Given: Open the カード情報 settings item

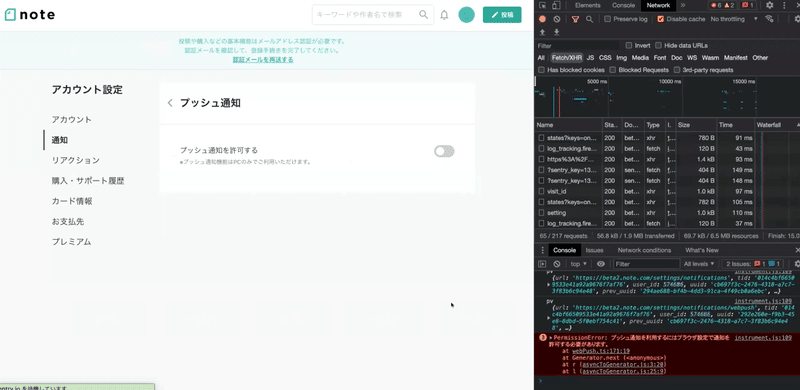Looking at the screenshot, I should tap(72, 201).
